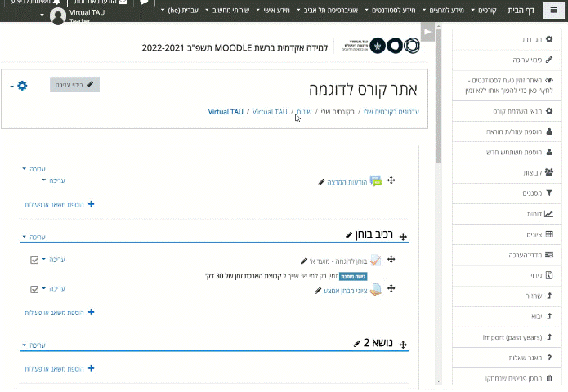Click move handle for רכיב בוחן section
The width and height of the screenshot is (568, 392).
[x=403, y=237]
